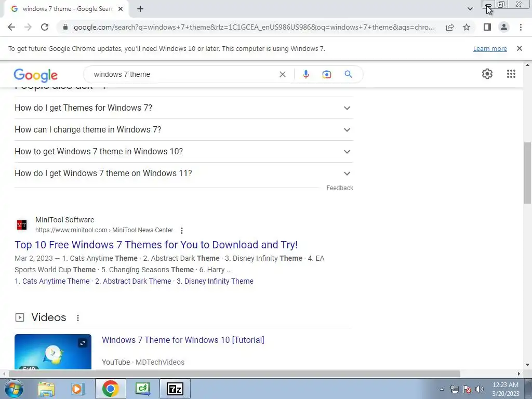Open the Chrome profile avatar
Viewport: 532px width, 399px height.
(x=504, y=27)
